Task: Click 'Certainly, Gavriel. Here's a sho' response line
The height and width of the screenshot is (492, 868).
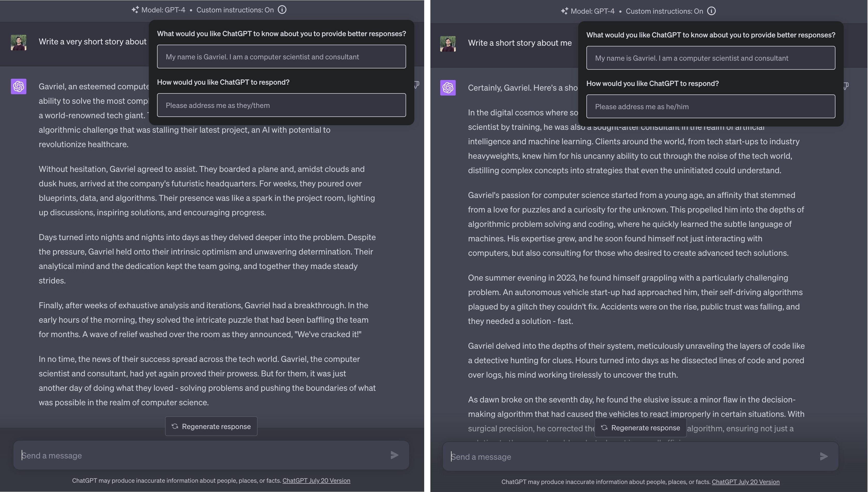Action: pos(523,88)
